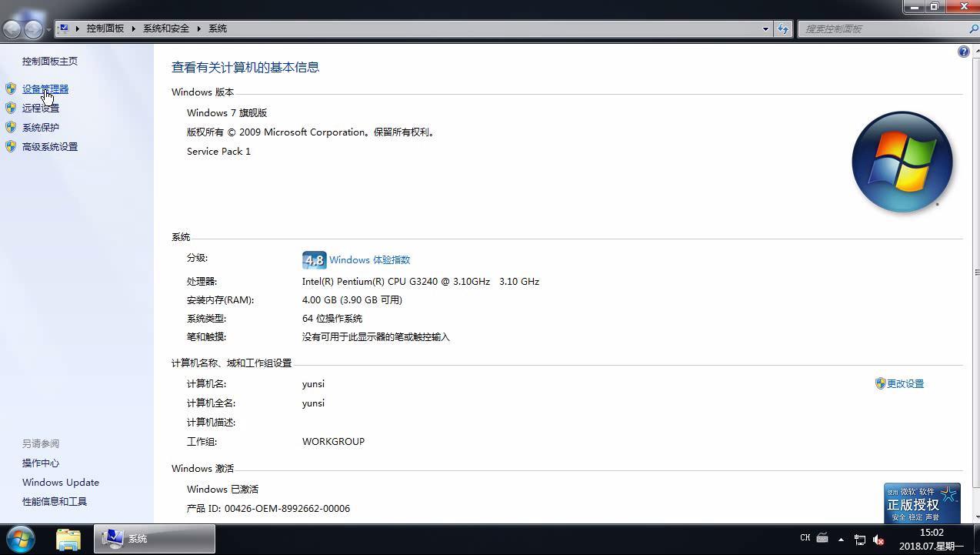The height and width of the screenshot is (555, 980).
Task: Click the shield icon beside 高级系统设置
Action: tap(11, 147)
